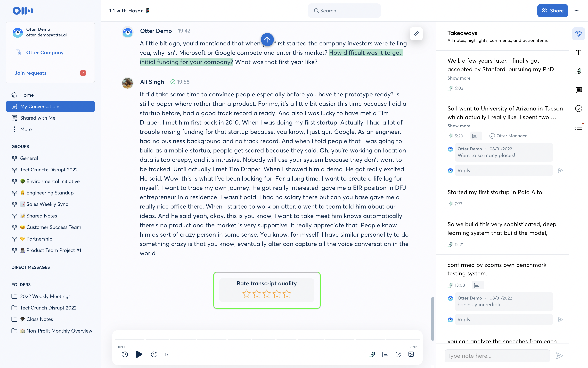Screen dimensions: 588x368
Task: Send reply under 'Went to so many places!'
Action: tap(560, 170)
